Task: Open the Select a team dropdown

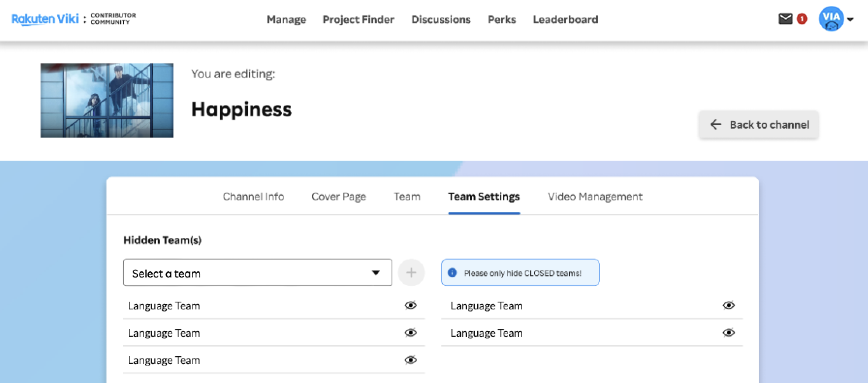Action: (x=257, y=272)
